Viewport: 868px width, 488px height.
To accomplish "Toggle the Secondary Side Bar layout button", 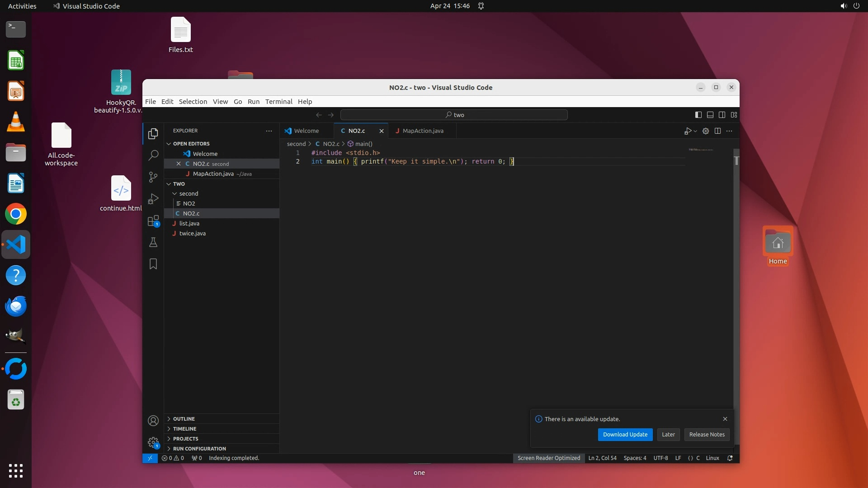I will pos(722,115).
